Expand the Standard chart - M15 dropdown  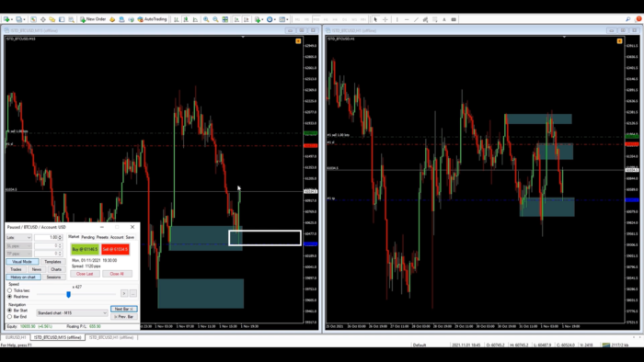[x=72, y=312]
